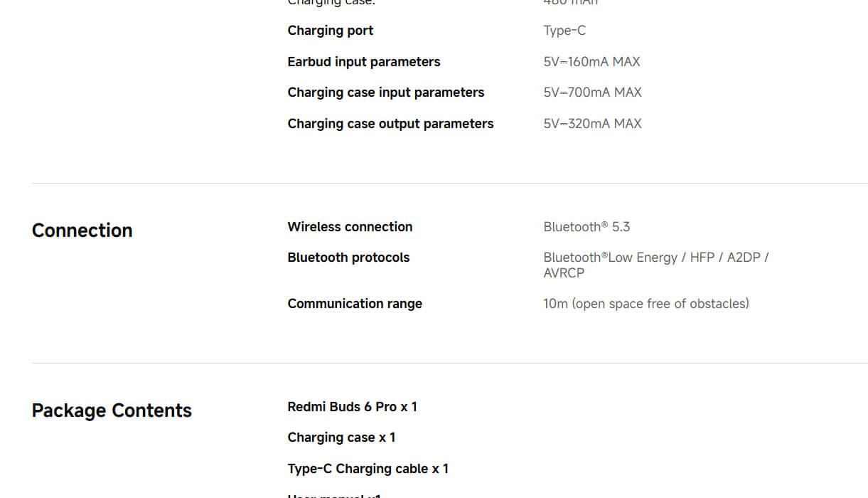Select the Type-C Charging cable x 1 item
Image resolution: width=868 pixels, height=498 pixels.
[368, 469]
